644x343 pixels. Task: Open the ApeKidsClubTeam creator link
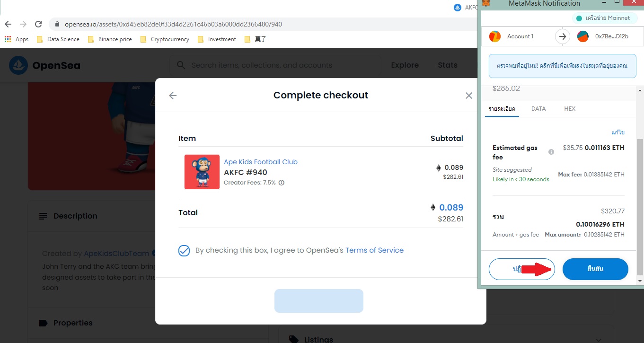pyautogui.click(x=116, y=254)
